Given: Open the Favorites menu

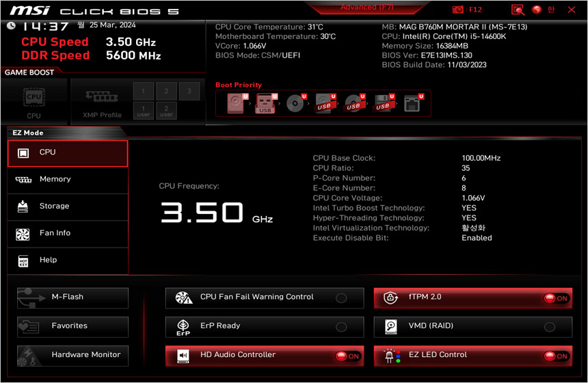Looking at the screenshot, I should click(x=72, y=327).
